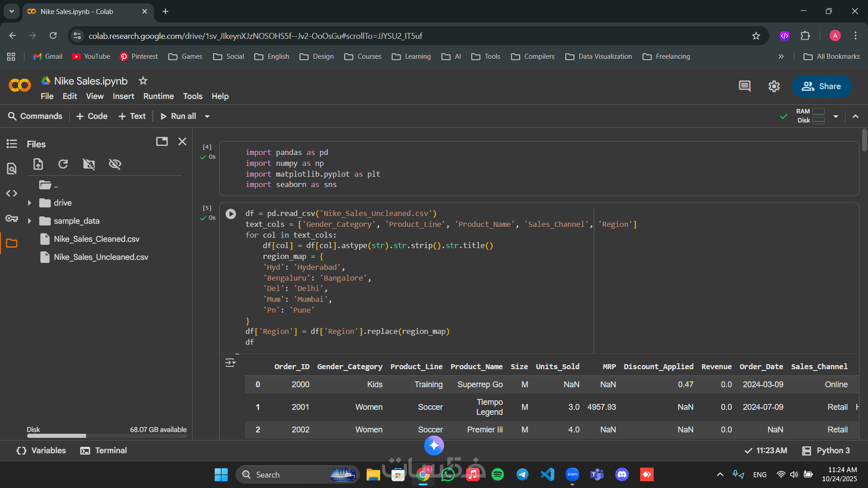Open the code snippets sidebar icon

[x=12, y=193]
